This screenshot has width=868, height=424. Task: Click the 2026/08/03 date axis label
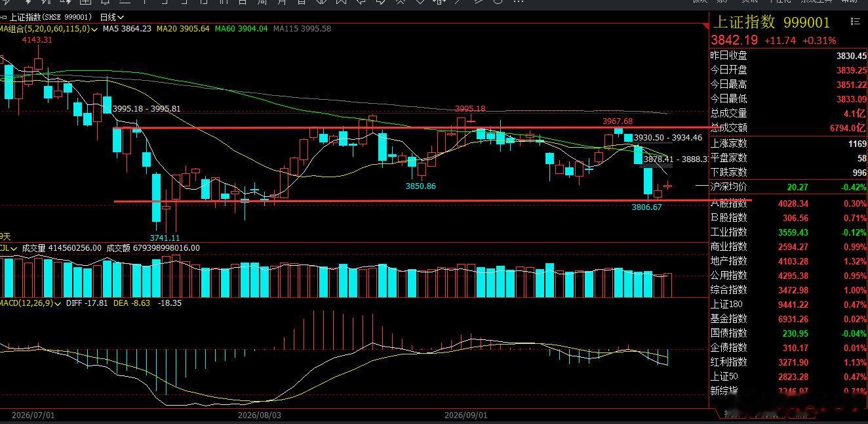pos(260,415)
